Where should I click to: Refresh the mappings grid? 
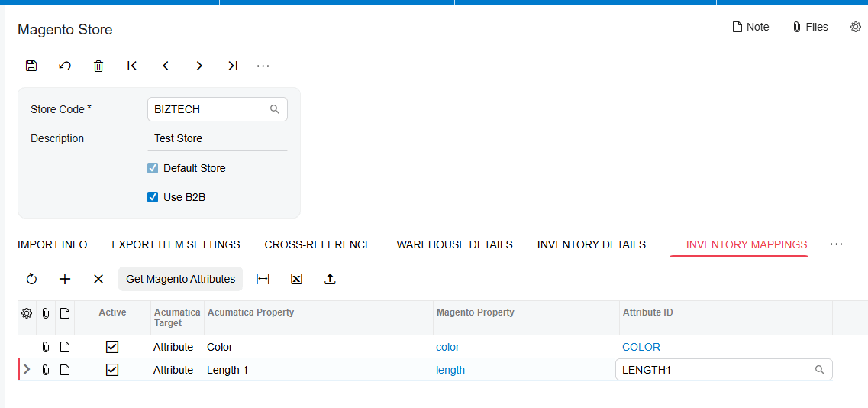pos(31,279)
